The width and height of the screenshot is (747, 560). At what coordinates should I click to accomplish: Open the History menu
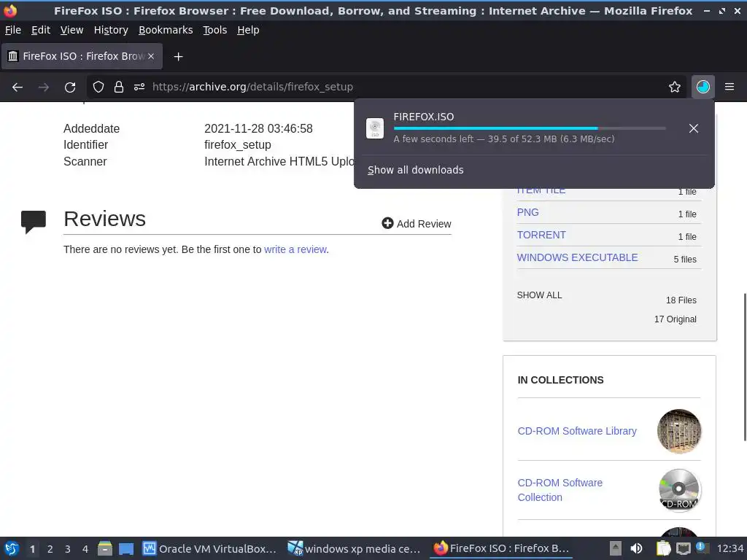click(111, 30)
